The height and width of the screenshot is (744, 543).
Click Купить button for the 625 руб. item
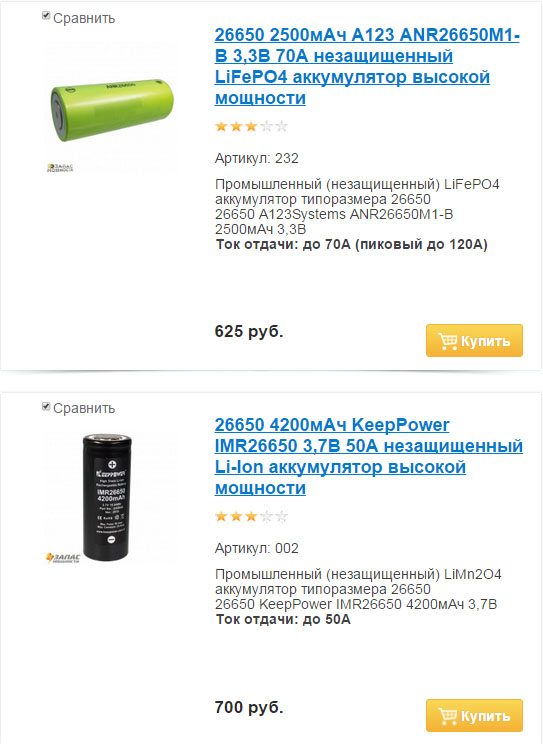pyautogui.click(x=474, y=340)
